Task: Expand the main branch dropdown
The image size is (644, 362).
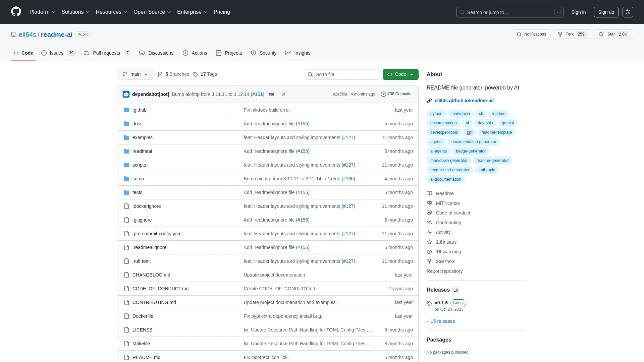Action: click(x=135, y=74)
